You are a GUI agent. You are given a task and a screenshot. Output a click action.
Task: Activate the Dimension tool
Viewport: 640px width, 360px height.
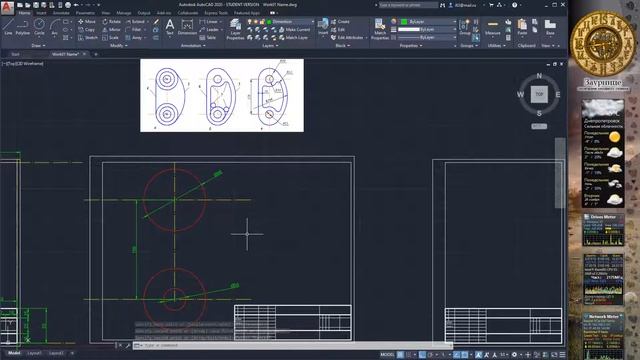point(187,27)
